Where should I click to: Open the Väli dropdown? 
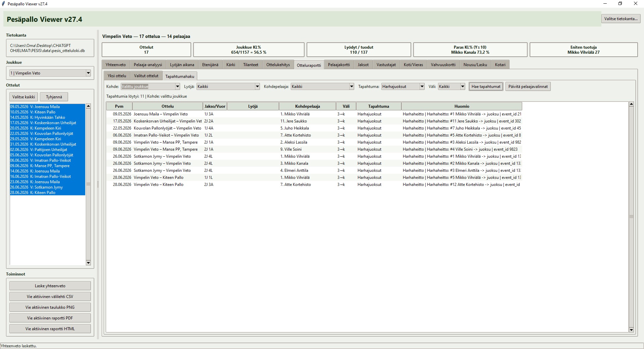point(451,87)
